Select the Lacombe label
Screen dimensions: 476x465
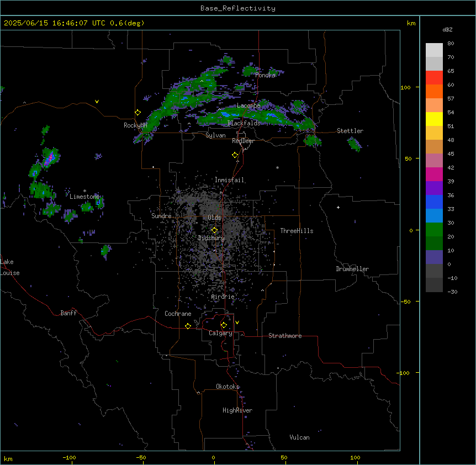[248, 105]
